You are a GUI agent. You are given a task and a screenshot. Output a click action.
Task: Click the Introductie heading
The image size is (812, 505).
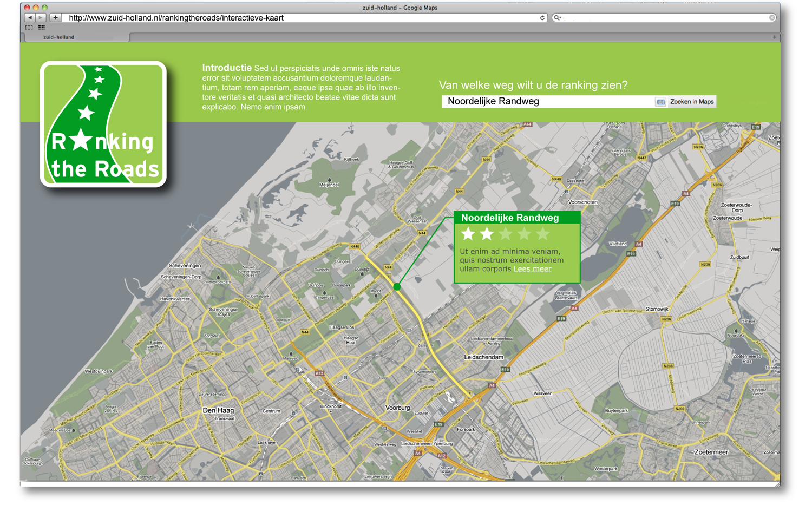227,68
